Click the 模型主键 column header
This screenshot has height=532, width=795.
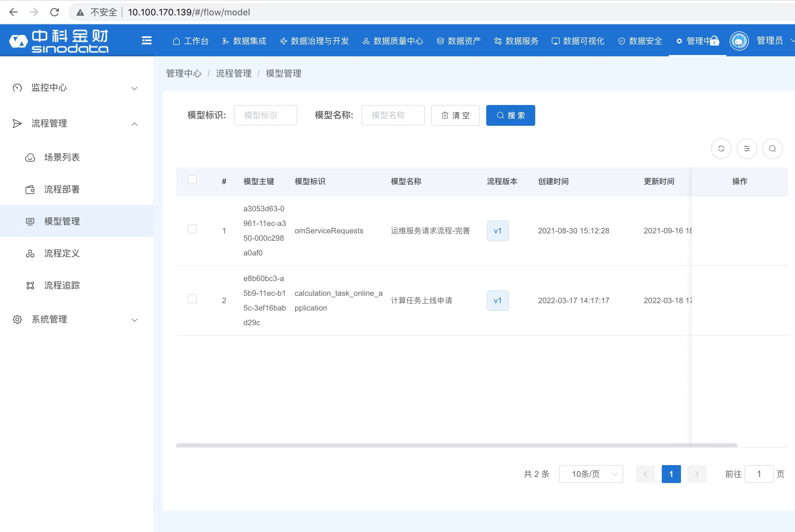259,181
